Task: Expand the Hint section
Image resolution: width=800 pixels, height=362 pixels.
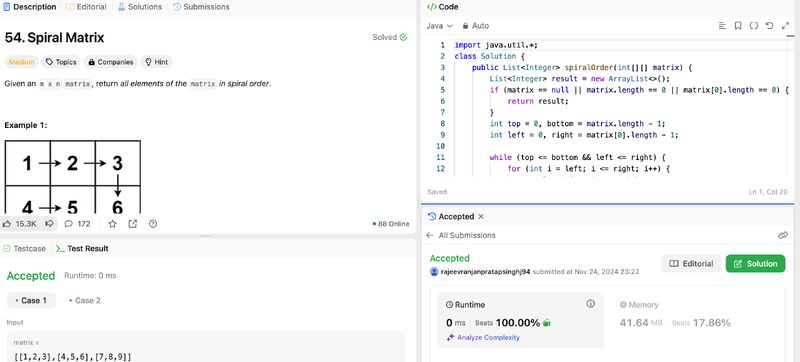Action: click(x=156, y=62)
